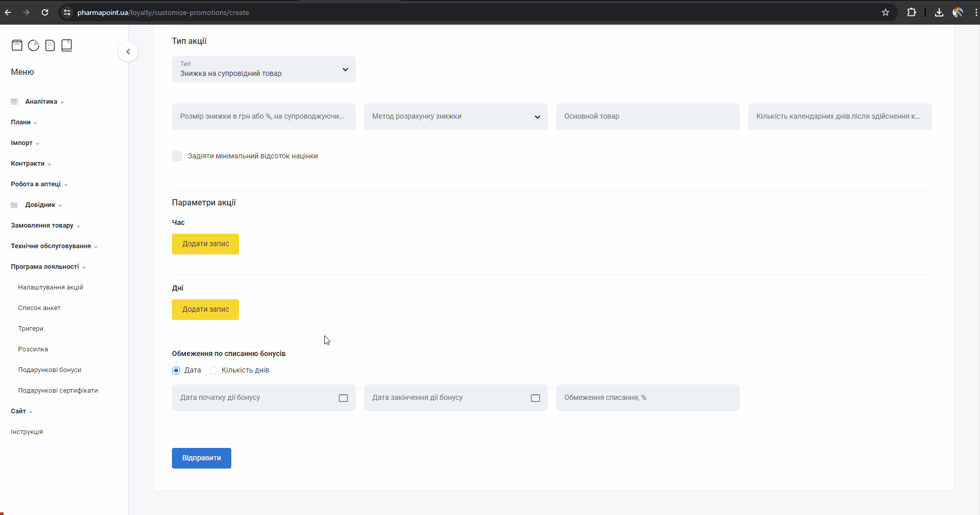Open browser extensions puzzle icon

[x=912, y=12]
